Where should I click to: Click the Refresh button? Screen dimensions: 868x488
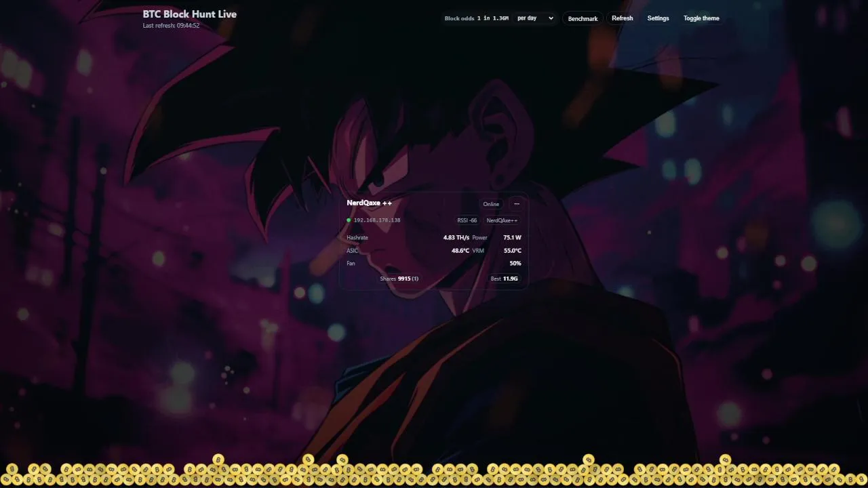622,18
